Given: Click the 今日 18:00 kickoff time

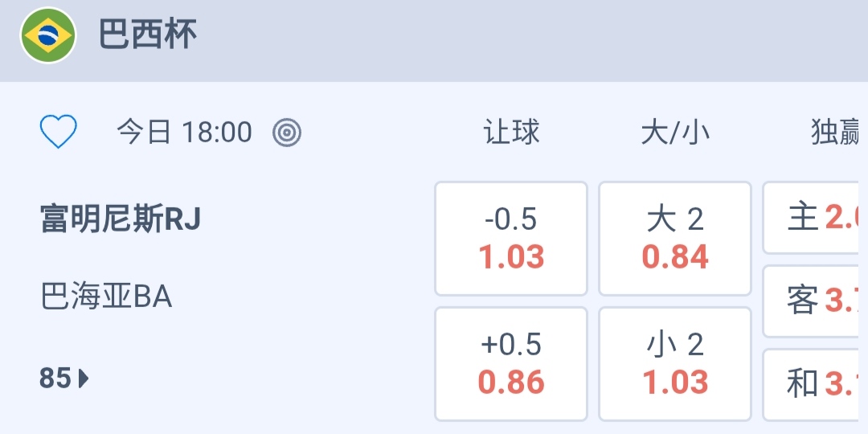Looking at the screenshot, I should 185,132.
